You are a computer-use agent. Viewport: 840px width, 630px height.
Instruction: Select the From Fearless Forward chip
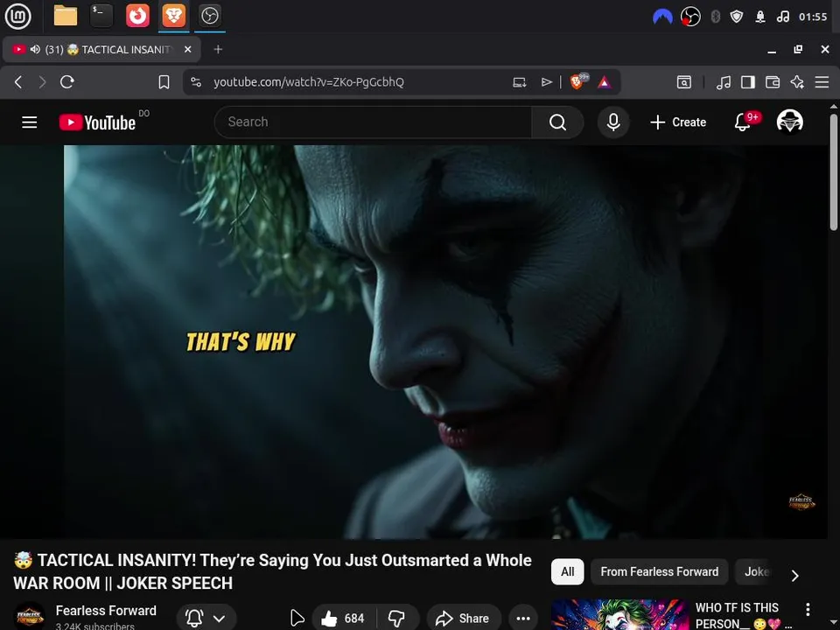[x=660, y=572]
